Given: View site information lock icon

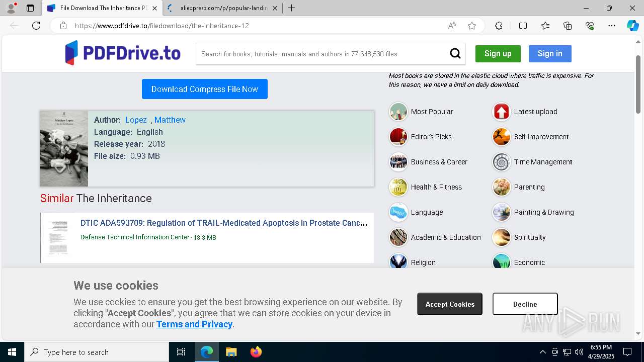Looking at the screenshot, I should [x=63, y=26].
